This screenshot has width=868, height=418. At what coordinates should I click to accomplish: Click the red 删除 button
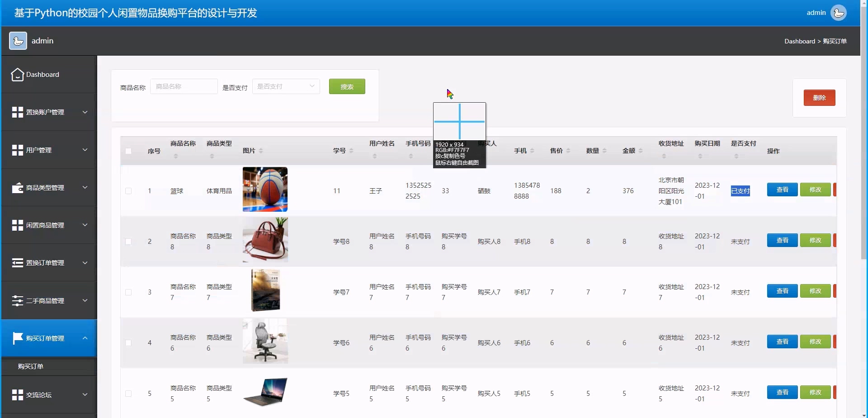pyautogui.click(x=819, y=98)
